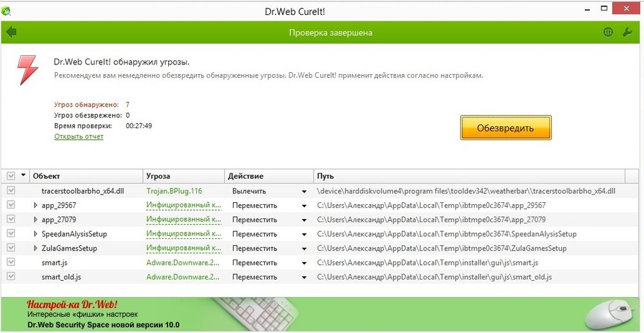The width and height of the screenshot is (644, 333).
Task: Open action dropdown for smart.js
Action: (304, 263)
